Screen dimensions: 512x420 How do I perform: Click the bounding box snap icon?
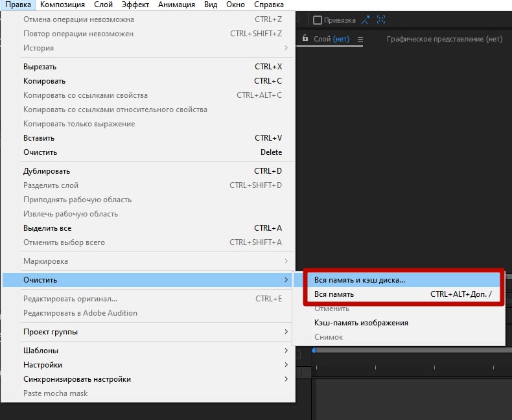pyautogui.click(x=381, y=19)
